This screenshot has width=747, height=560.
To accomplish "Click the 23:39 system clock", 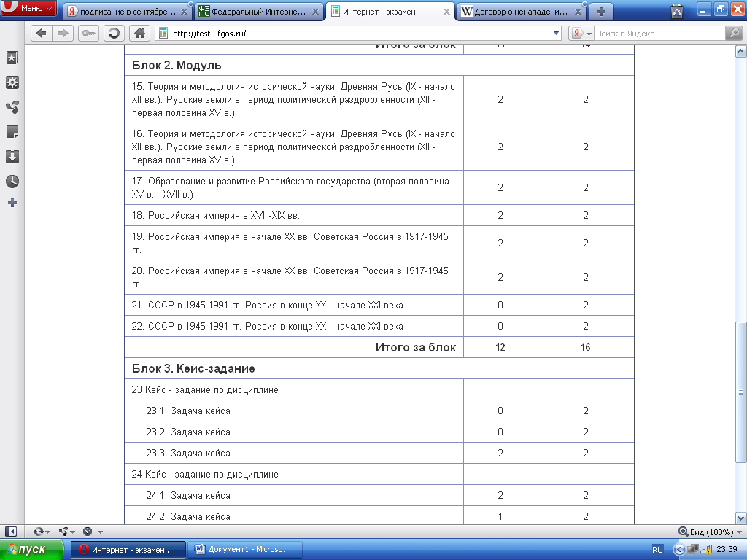I will [727, 549].
